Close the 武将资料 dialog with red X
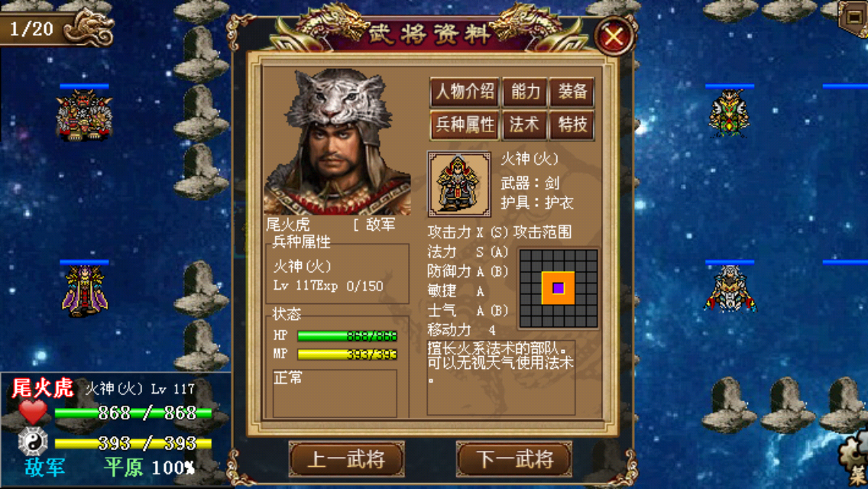The width and height of the screenshot is (868, 489). [x=614, y=37]
